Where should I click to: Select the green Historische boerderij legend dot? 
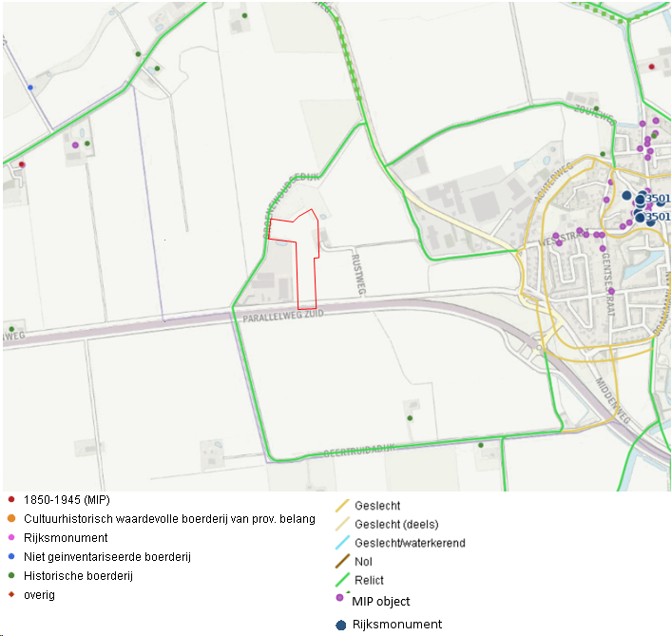tap(11, 575)
